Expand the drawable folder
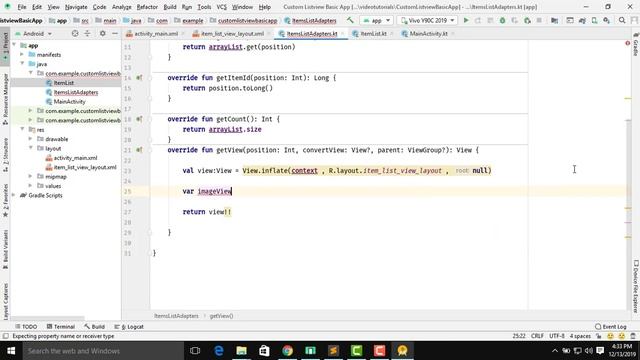 pos(30,139)
